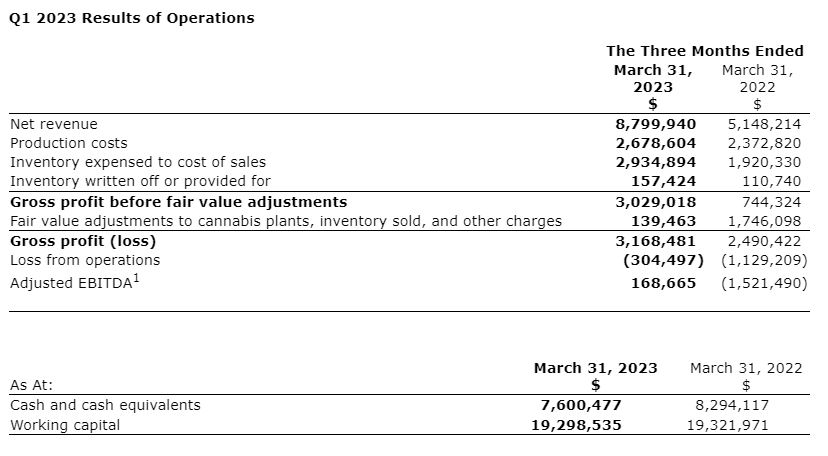828x456 pixels.
Task: Select Gross profit before fair value adjustments label
Action: [178, 201]
